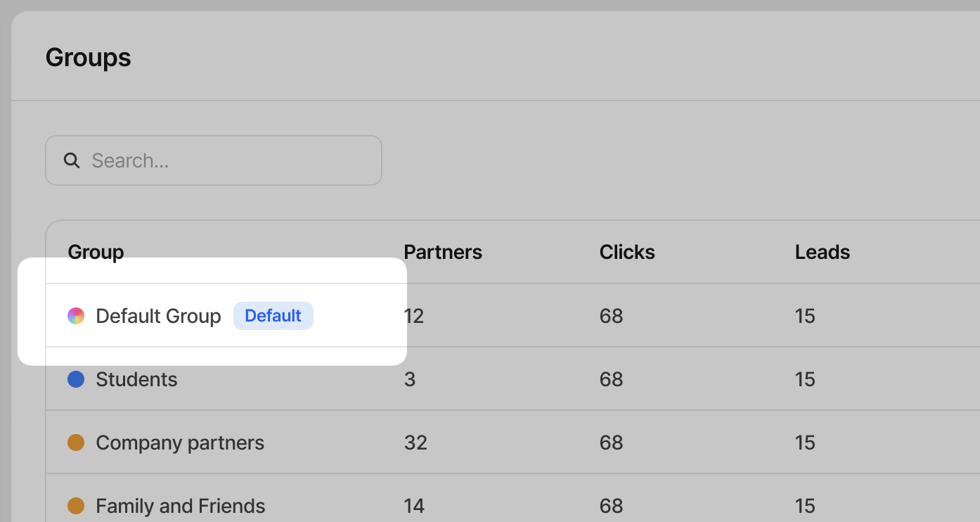Click Default Group partners count 12

[414, 316]
